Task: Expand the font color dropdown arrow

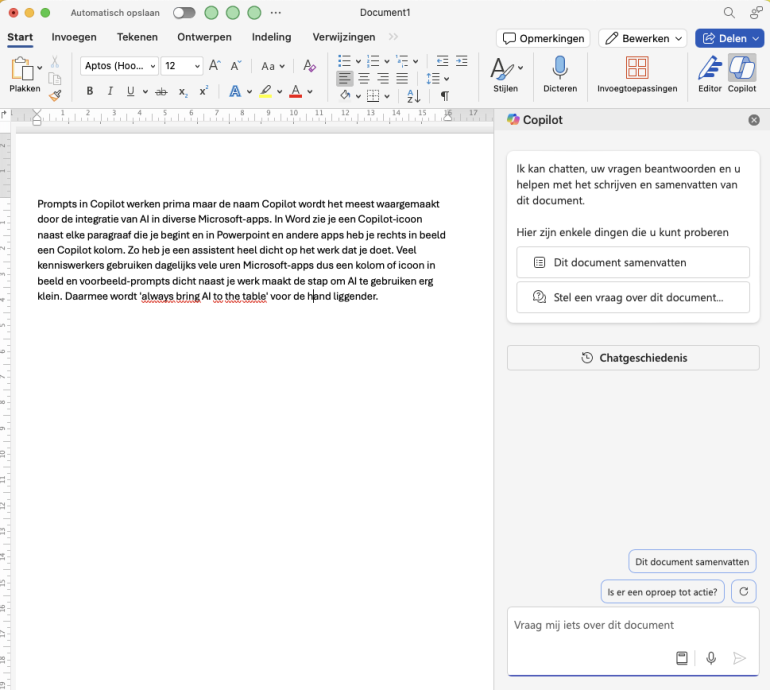Action: (x=310, y=92)
